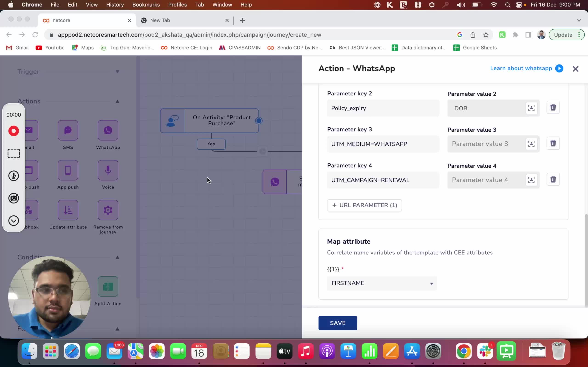This screenshot has height=367, width=588.
Task: Click the SMS action icon
Action: pyautogui.click(x=68, y=131)
